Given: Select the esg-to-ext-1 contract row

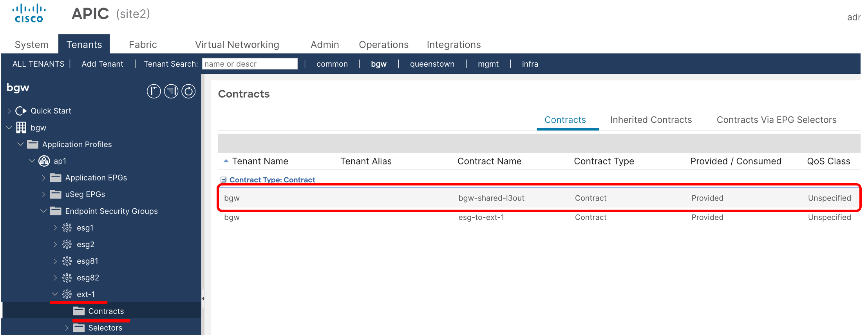Looking at the screenshot, I should [539, 217].
